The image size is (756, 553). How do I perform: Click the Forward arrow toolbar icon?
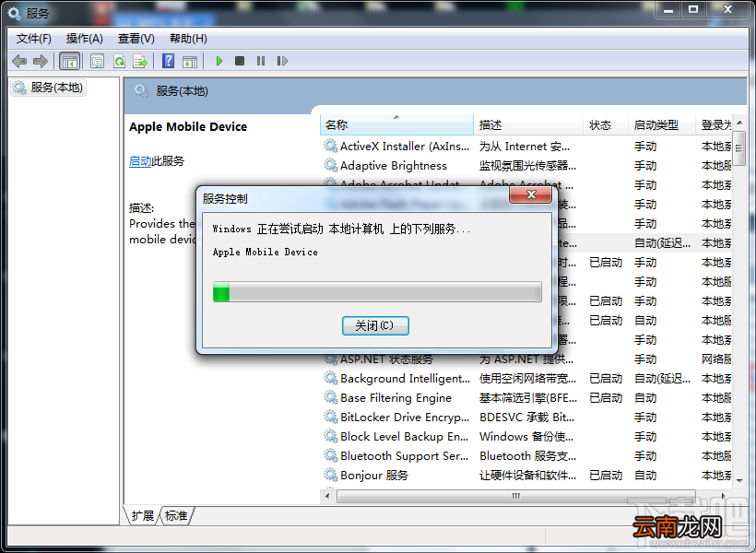point(41,61)
